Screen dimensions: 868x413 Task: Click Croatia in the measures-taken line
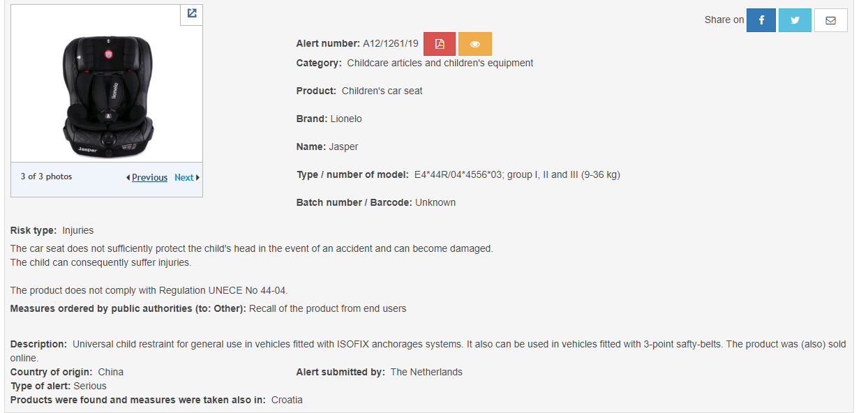click(x=287, y=400)
